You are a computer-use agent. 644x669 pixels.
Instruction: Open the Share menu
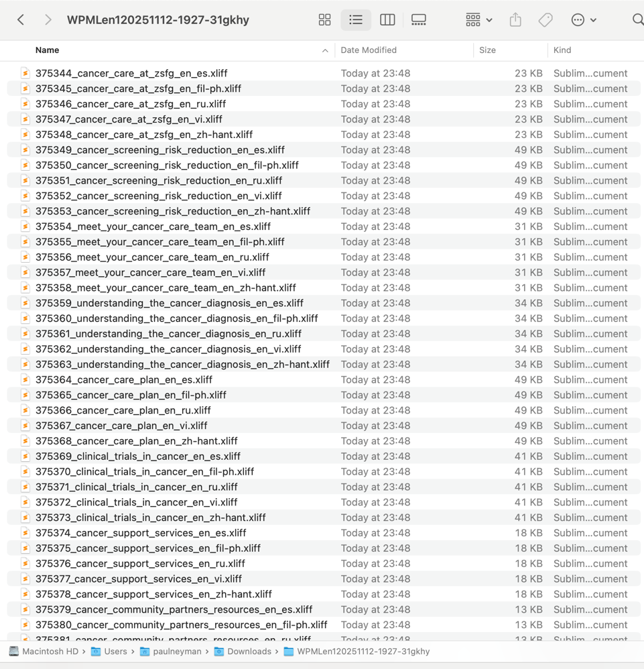coord(515,19)
